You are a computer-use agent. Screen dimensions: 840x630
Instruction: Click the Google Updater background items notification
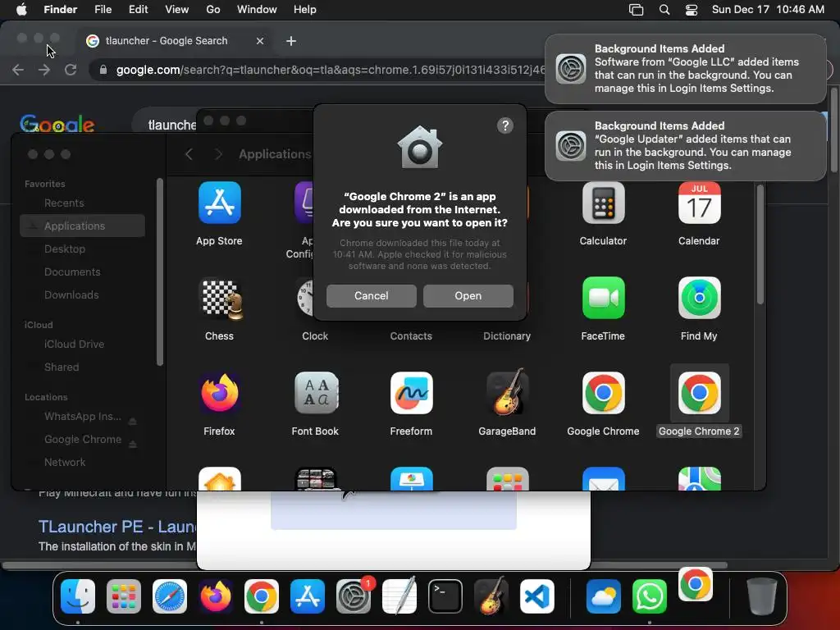point(685,146)
